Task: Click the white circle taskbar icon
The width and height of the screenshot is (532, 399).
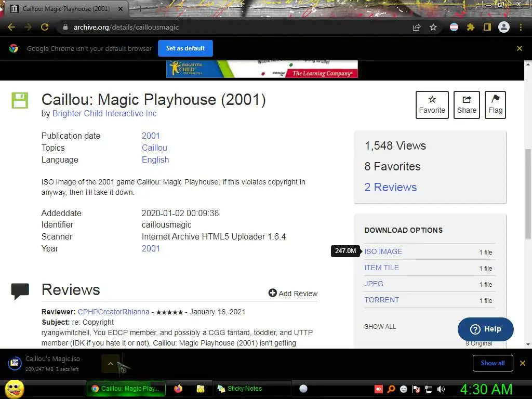Action: [x=303, y=389]
